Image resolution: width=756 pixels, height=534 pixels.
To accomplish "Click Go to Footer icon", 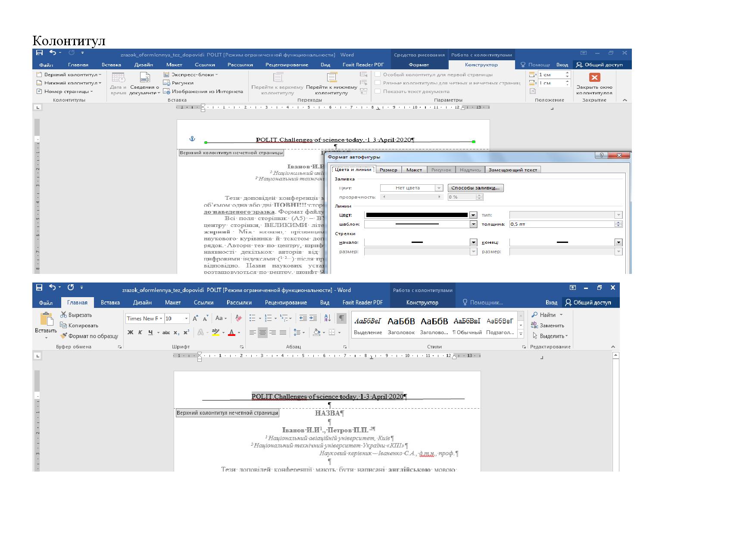I will (331, 78).
